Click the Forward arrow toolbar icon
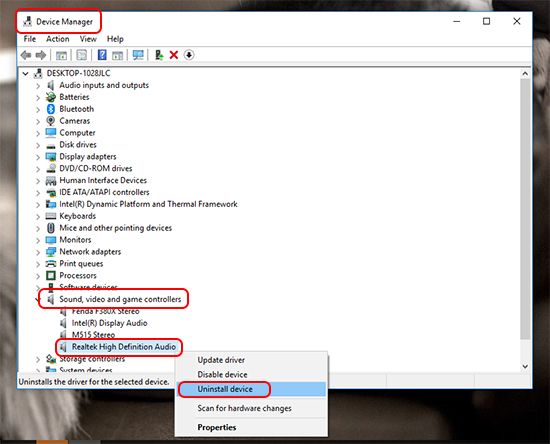The width and height of the screenshot is (550, 444). (x=41, y=55)
